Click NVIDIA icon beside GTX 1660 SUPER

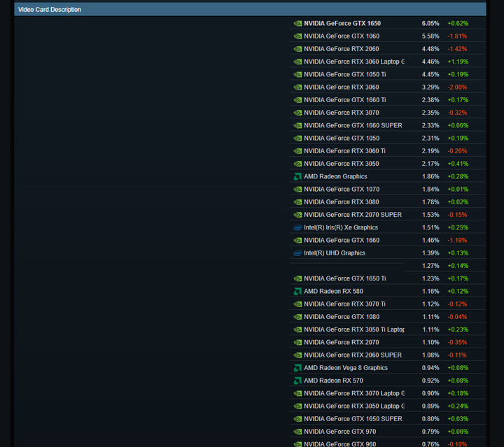pos(297,125)
